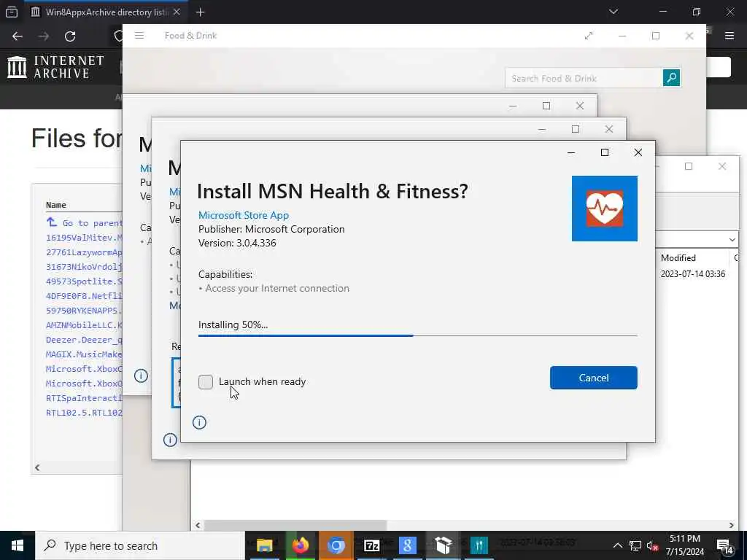This screenshot has width=747, height=560.
Task: Show hidden system tray icons
Action: (x=617, y=545)
